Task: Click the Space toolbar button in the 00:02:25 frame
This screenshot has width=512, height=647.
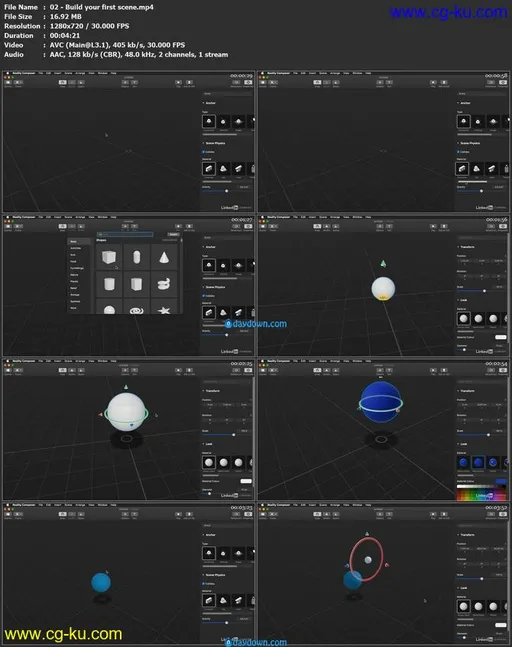Action: (x=81, y=370)
